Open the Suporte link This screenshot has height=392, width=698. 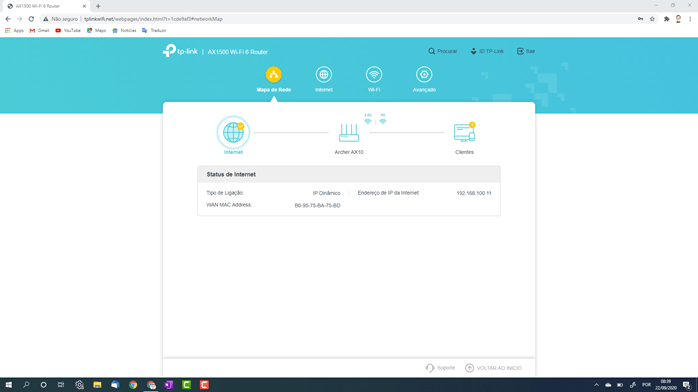coord(440,368)
